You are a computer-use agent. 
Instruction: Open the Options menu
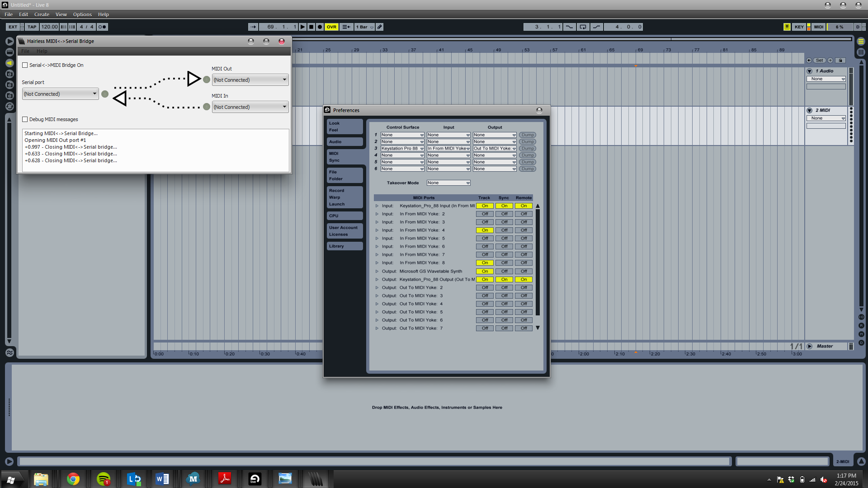coord(82,14)
